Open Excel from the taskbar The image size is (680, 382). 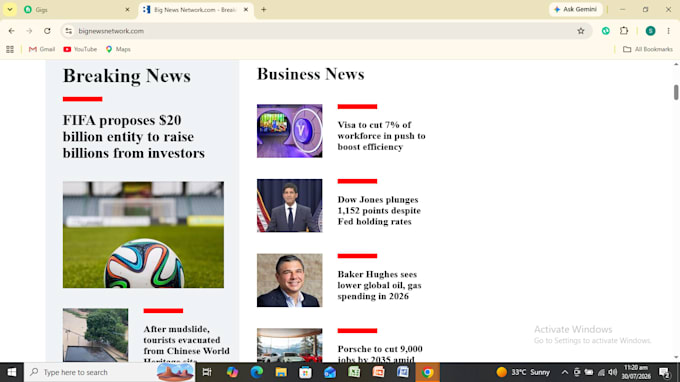[x=354, y=372]
